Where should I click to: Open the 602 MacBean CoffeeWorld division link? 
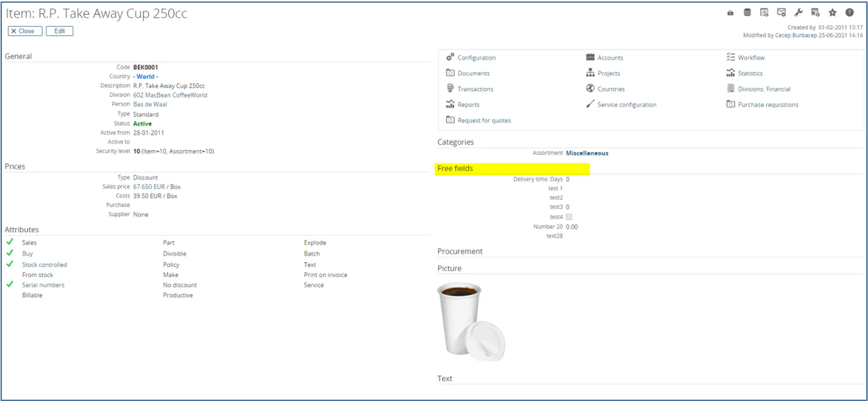coord(170,95)
